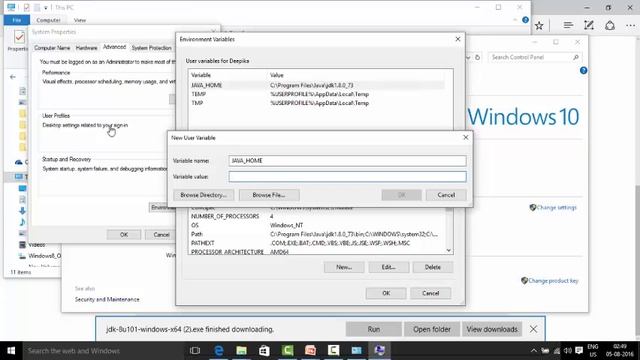Cancel the New User Variable dialog
Screen dimensions: 640x360
[446, 195]
